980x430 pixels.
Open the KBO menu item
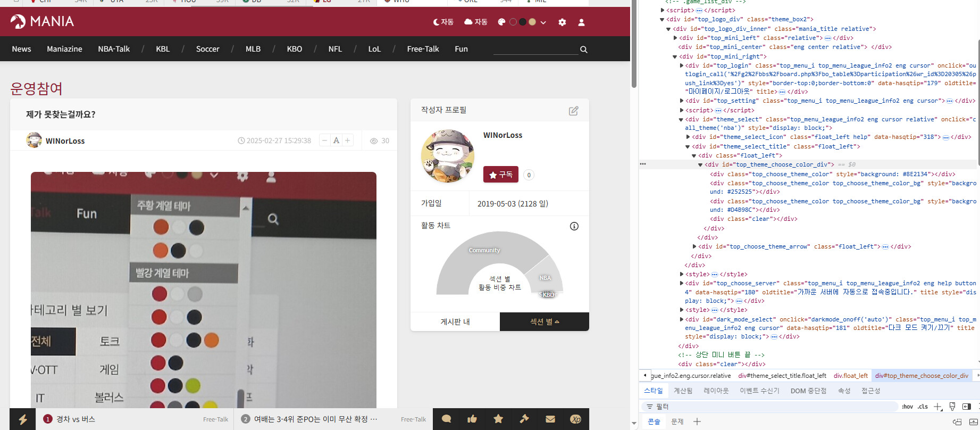click(x=295, y=49)
